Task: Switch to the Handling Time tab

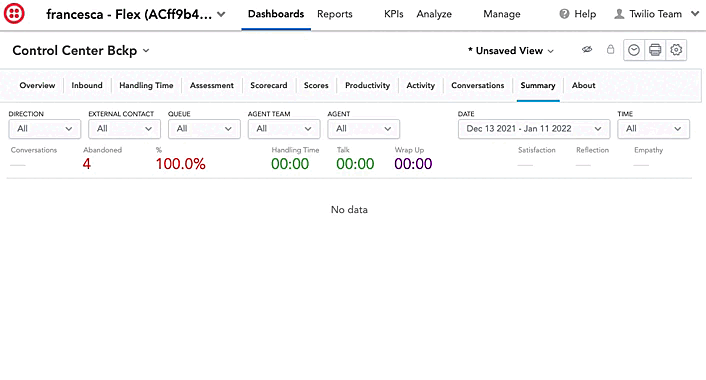Action: click(x=146, y=85)
